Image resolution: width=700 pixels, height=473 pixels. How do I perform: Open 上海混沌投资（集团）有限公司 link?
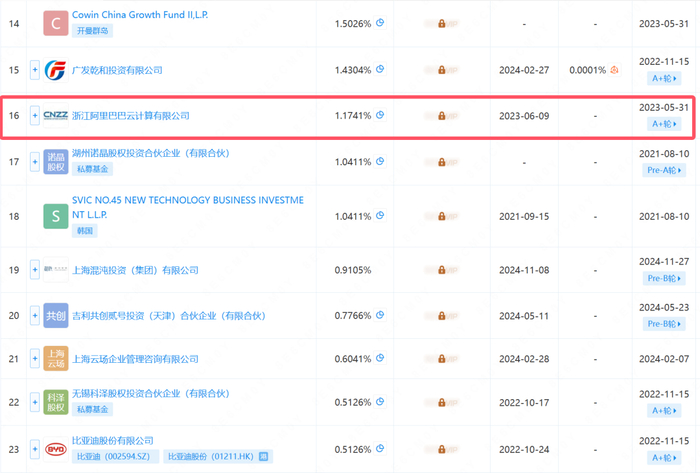point(135,270)
